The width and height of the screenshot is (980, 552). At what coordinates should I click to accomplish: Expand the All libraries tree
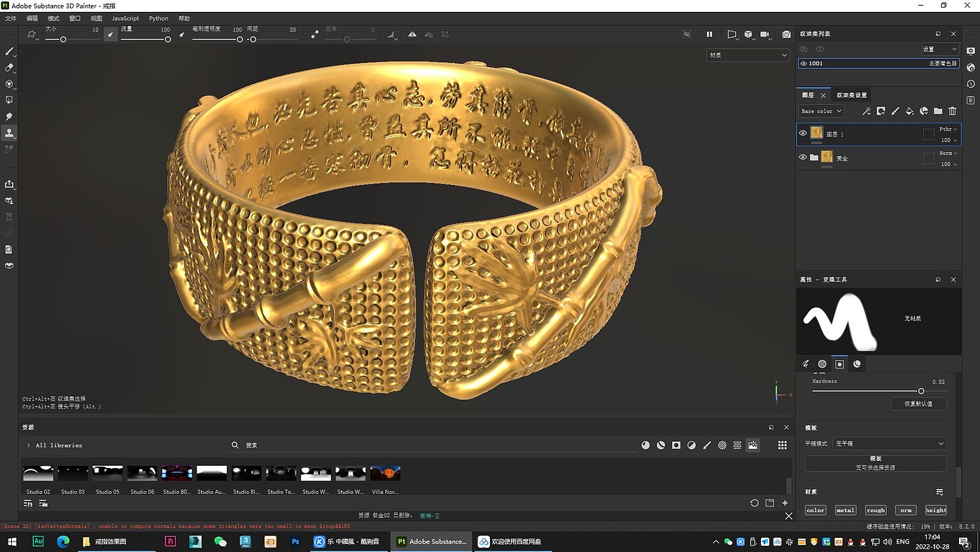pyautogui.click(x=28, y=446)
